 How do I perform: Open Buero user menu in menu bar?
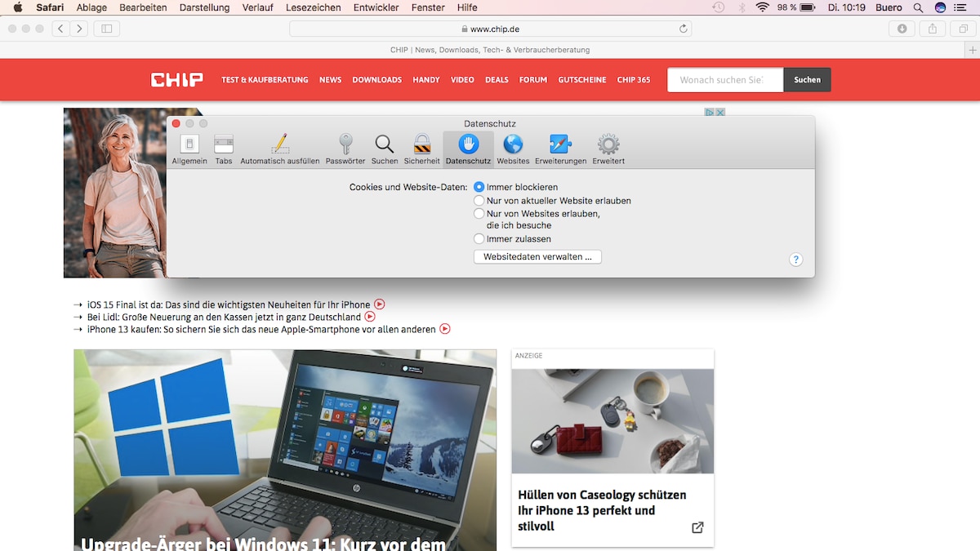888,7
